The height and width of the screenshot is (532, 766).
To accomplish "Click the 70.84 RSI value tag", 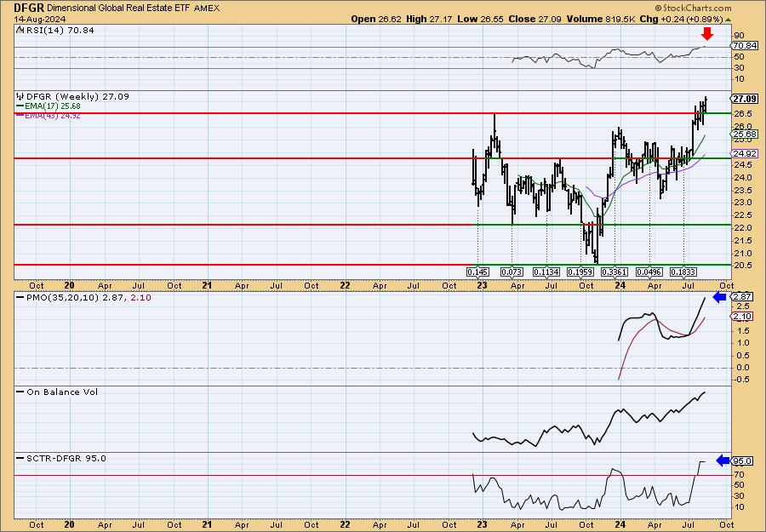I will point(745,45).
